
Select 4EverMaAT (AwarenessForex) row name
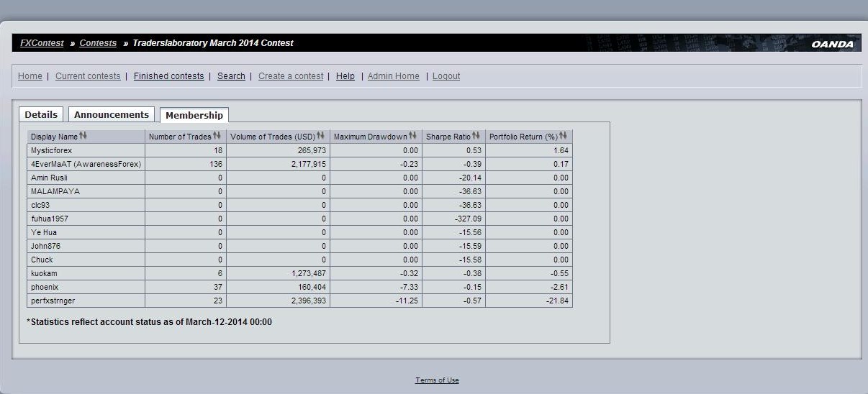(86, 164)
